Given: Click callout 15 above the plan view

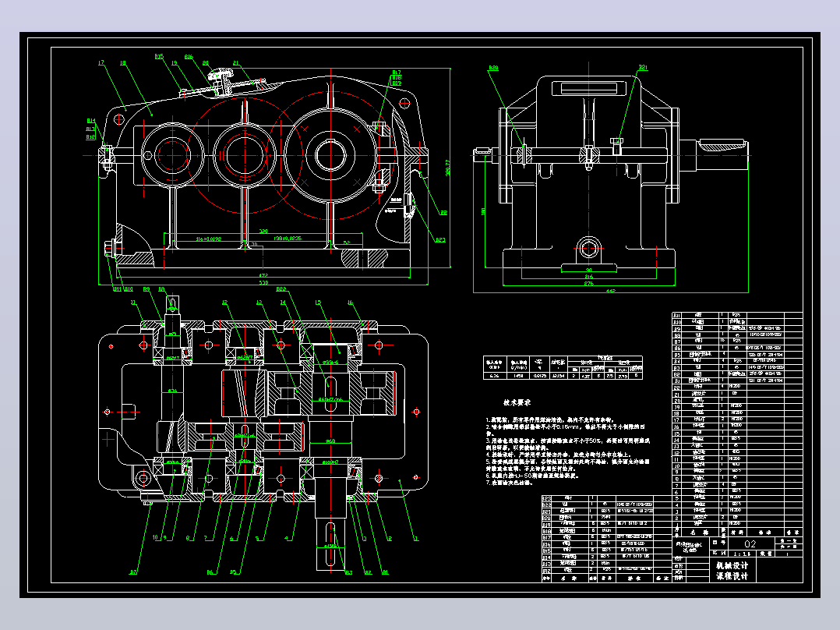Looking at the screenshot, I should tap(318, 303).
